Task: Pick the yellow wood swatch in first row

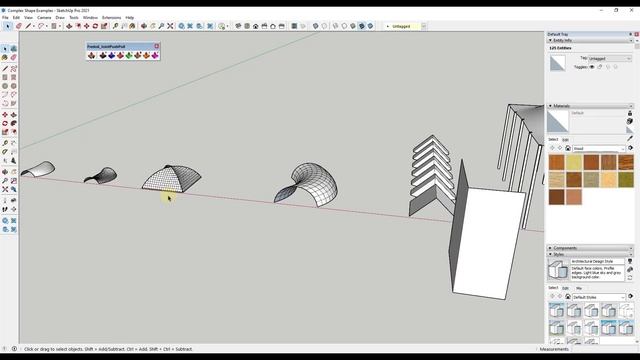Action: [x=574, y=162]
